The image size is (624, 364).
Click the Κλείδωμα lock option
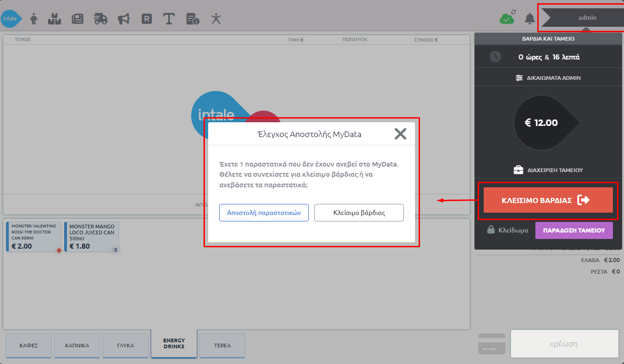pos(508,230)
